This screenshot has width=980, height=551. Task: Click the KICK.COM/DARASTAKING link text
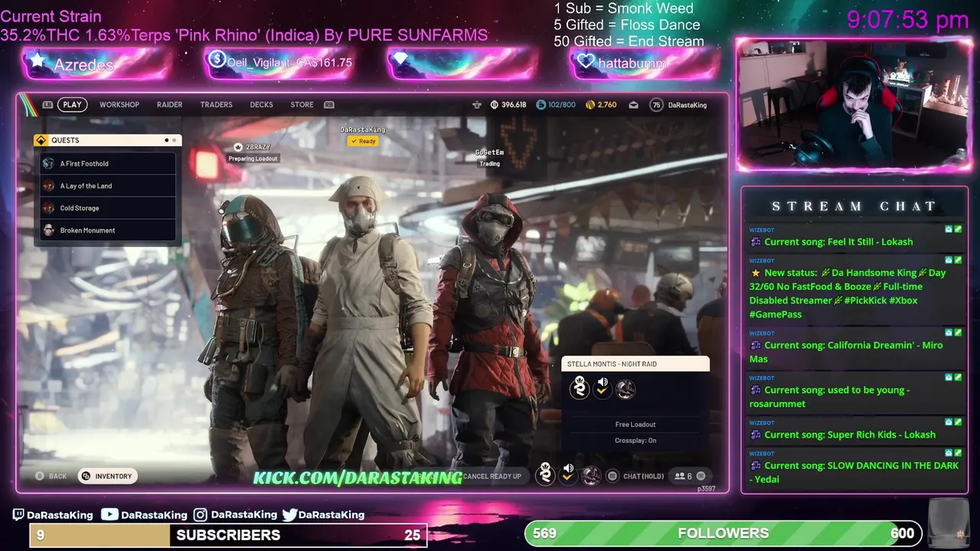tap(358, 478)
